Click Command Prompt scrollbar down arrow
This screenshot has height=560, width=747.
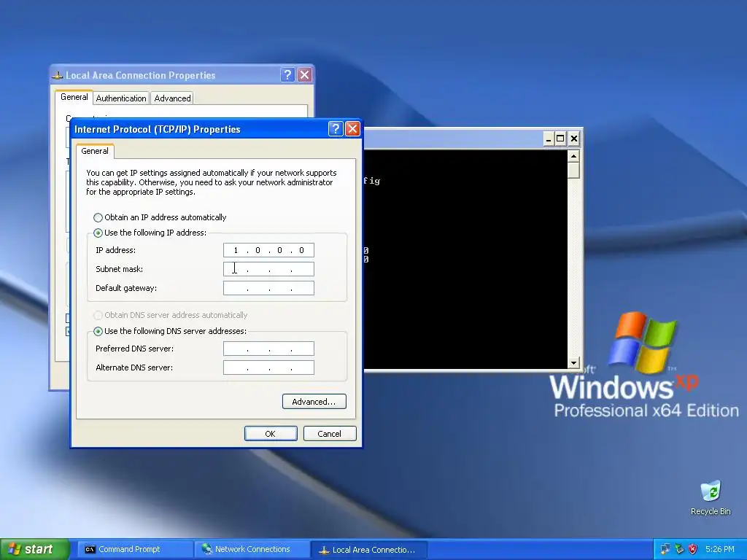coord(573,363)
